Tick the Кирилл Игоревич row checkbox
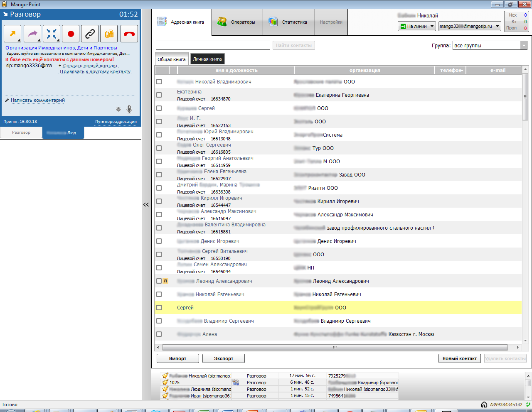Image resolution: width=532 pixels, height=412 pixels. [x=159, y=201]
